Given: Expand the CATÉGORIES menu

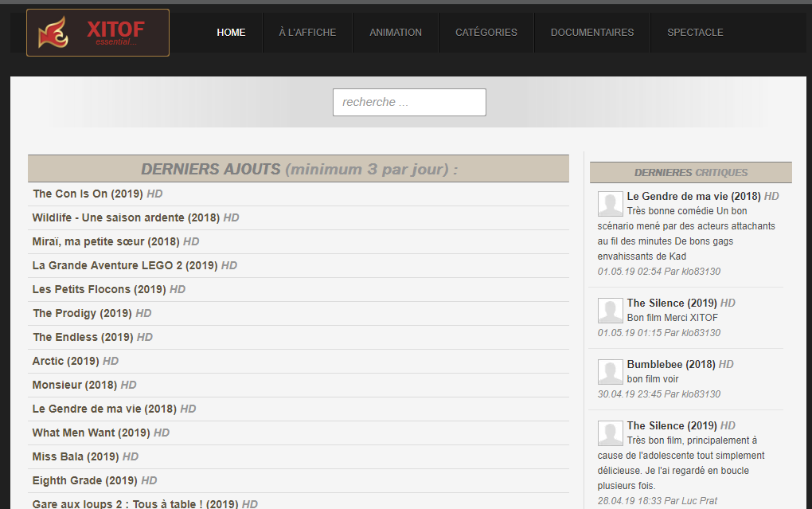Looking at the screenshot, I should pyautogui.click(x=486, y=32).
